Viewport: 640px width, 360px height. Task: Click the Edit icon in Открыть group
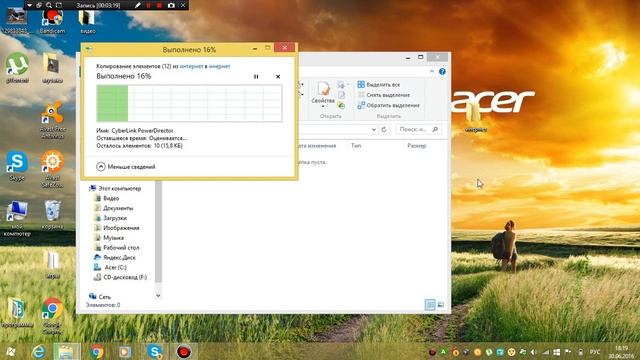(x=341, y=95)
